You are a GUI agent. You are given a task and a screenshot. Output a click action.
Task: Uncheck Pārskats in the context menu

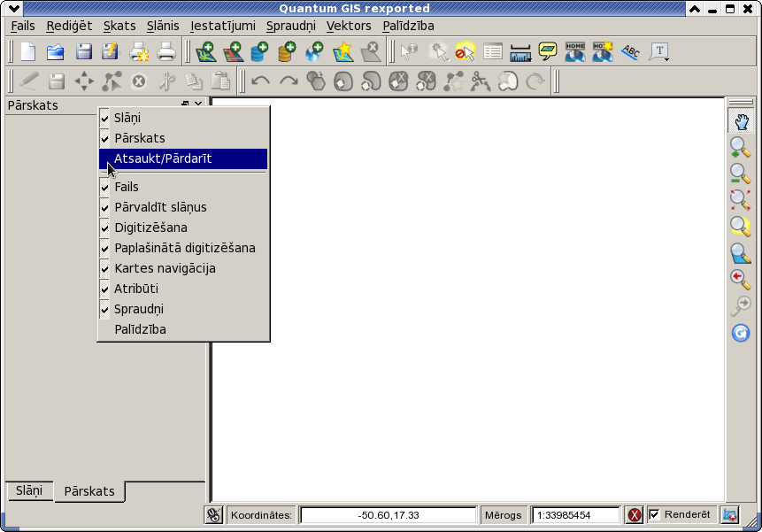point(183,138)
